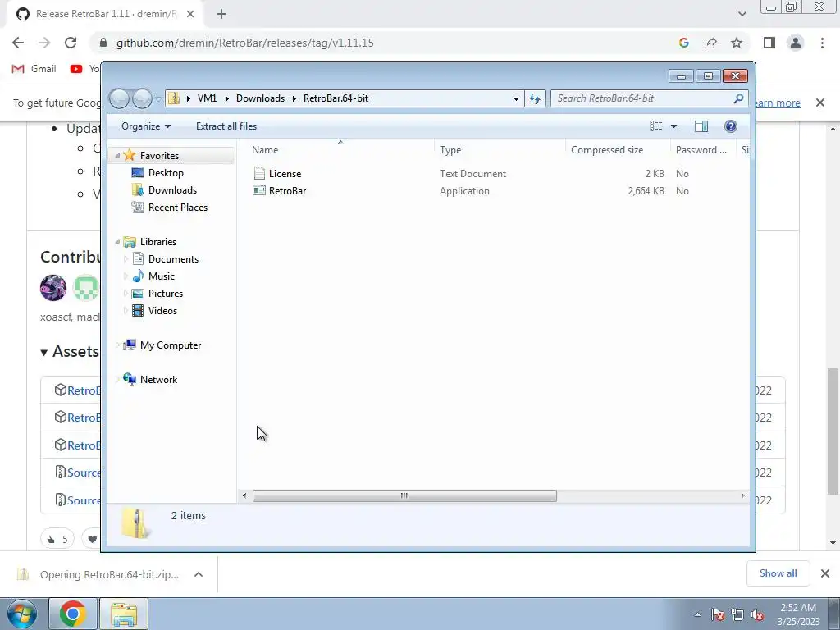
Task: Click the file list scroll right arrow
Action: (x=742, y=496)
